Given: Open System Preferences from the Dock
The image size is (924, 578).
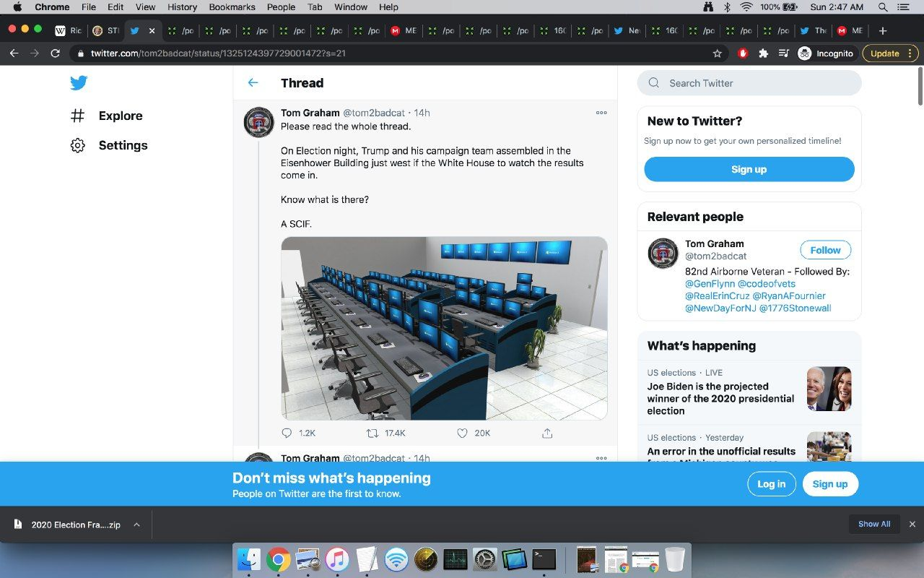Looking at the screenshot, I should [x=485, y=559].
